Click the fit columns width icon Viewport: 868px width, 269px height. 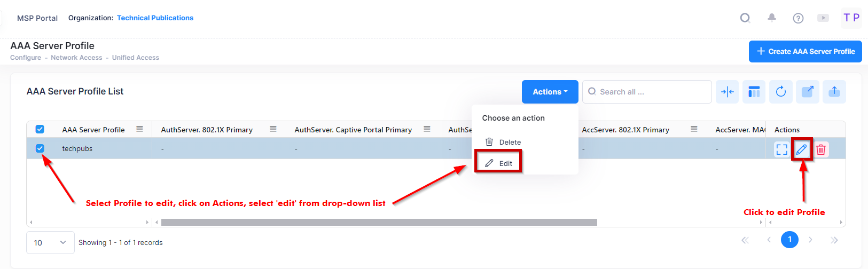coord(728,92)
